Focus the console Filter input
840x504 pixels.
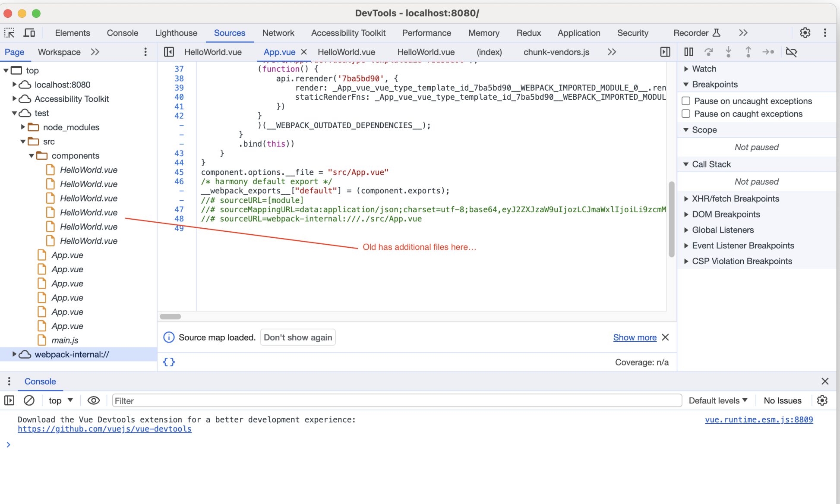tap(397, 400)
